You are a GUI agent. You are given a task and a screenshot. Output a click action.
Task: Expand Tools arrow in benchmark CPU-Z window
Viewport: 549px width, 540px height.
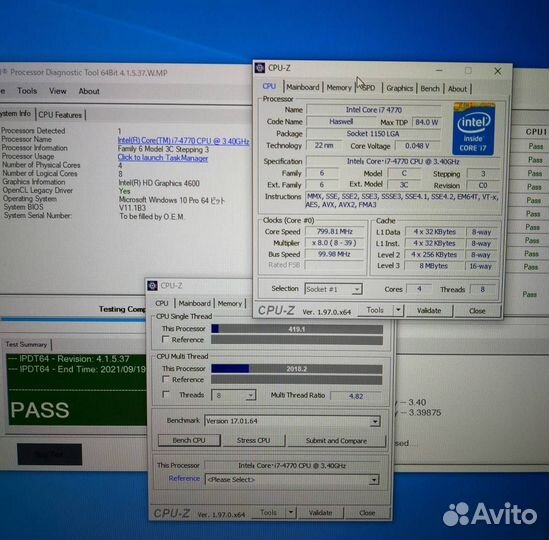pos(291,512)
